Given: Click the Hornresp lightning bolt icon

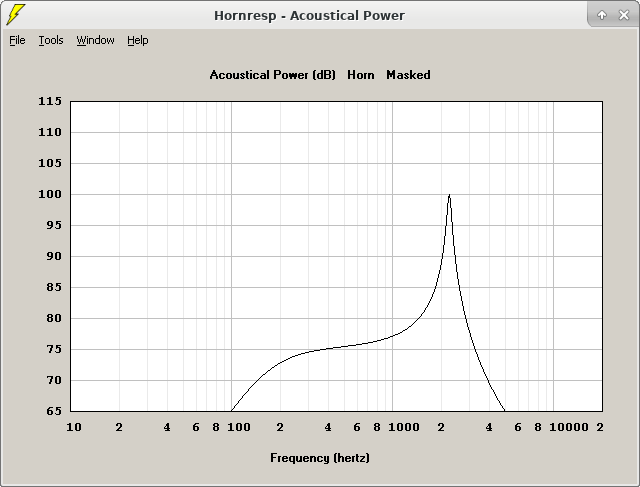Looking at the screenshot, I should pos(16,14).
